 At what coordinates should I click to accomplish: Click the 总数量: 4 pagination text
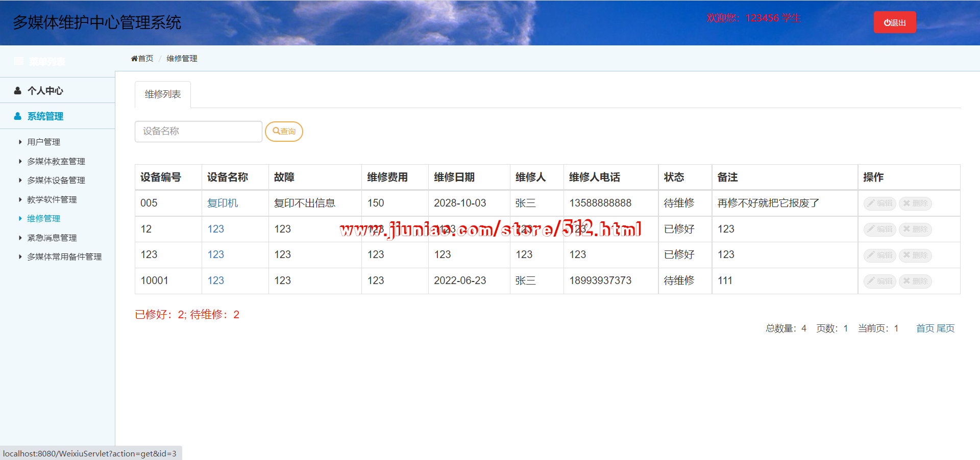click(786, 328)
